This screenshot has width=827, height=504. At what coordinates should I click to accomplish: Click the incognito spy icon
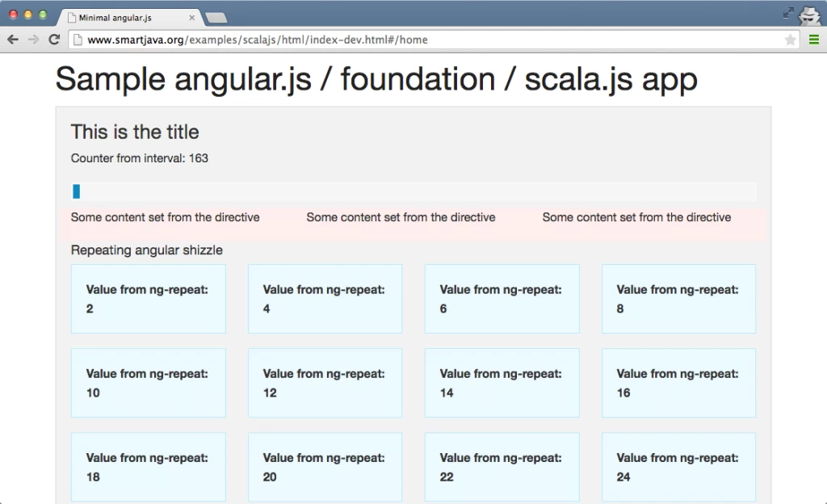coord(808,15)
